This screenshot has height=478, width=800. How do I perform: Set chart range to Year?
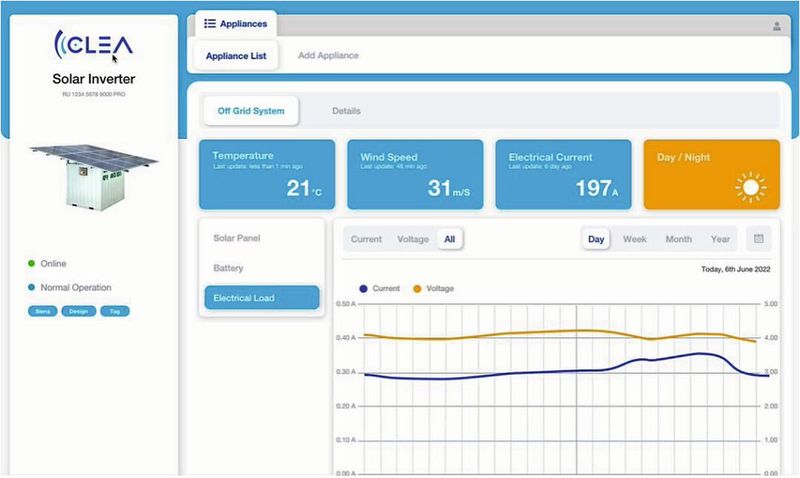tap(720, 239)
